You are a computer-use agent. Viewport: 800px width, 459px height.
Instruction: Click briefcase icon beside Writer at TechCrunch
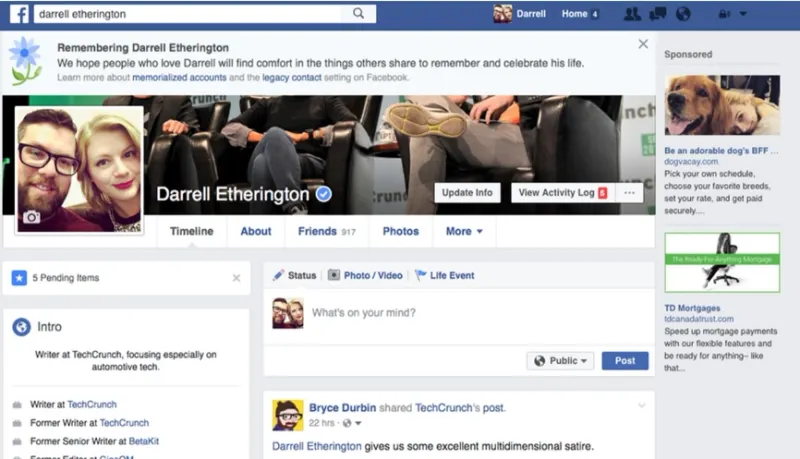click(17, 405)
